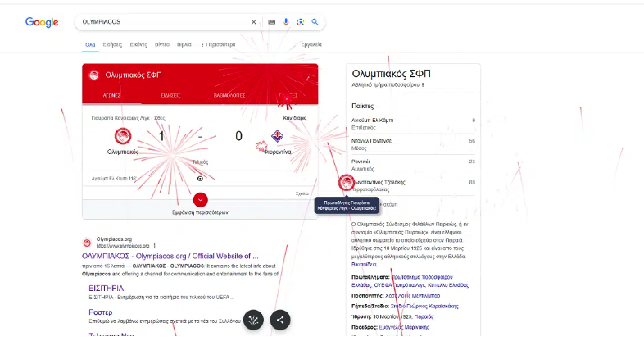Image resolution: width=644 pixels, height=355 pixels.
Task: Click the Καν.διάρκ label in the match card
Action: coord(294,118)
